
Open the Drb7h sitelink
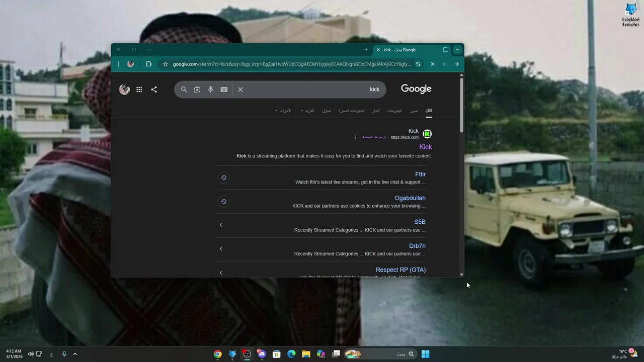point(417,246)
